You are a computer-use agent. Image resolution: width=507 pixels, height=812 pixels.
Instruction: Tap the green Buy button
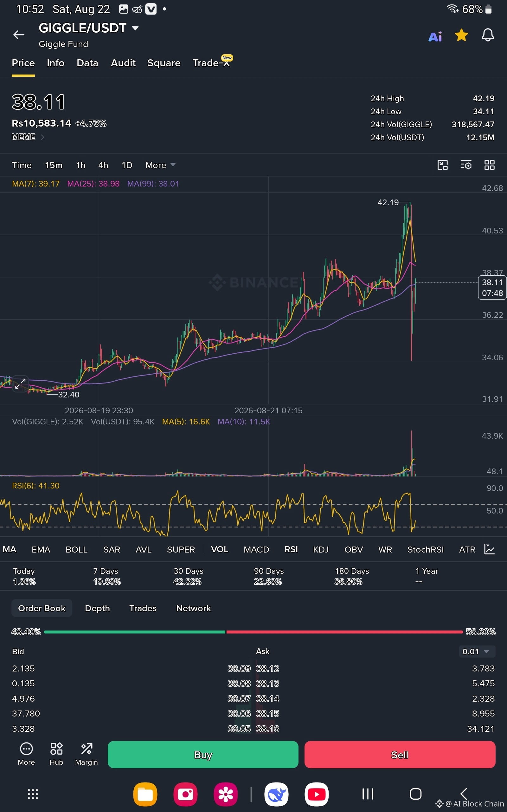pyautogui.click(x=203, y=755)
